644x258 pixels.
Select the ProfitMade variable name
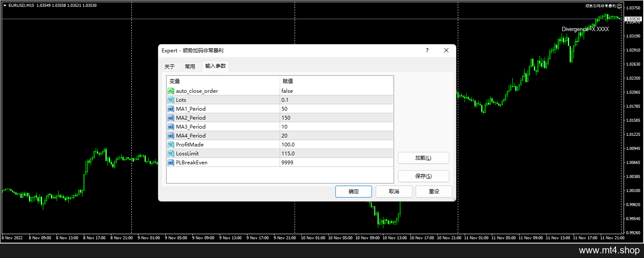tap(190, 144)
